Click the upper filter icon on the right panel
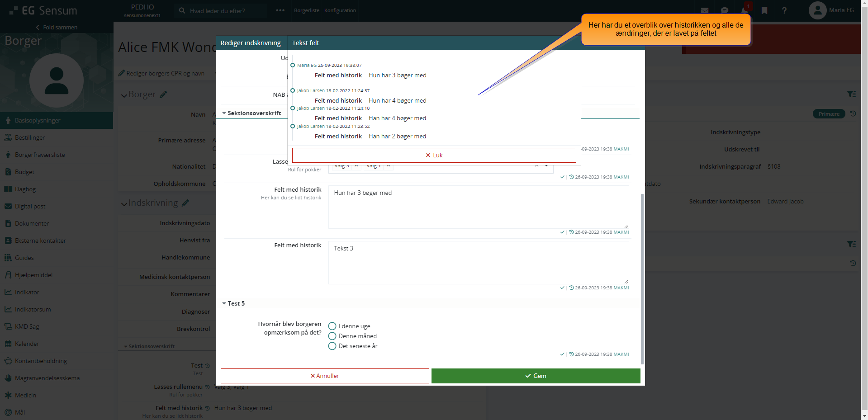The height and width of the screenshot is (420, 868). pos(851,94)
